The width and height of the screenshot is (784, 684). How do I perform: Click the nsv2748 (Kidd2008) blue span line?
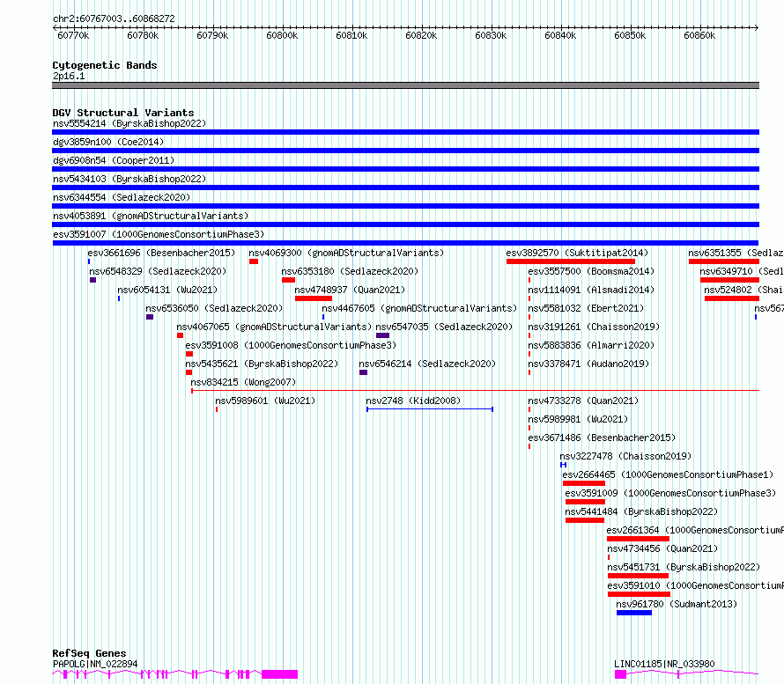430,409
